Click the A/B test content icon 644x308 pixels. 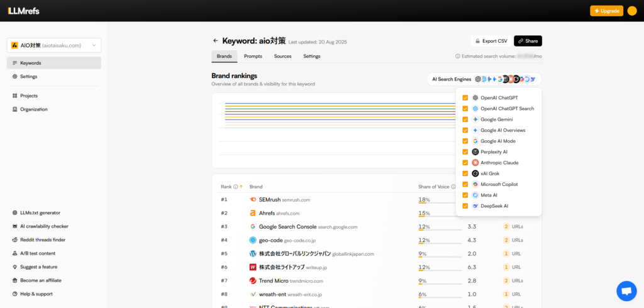pos(14,253)
